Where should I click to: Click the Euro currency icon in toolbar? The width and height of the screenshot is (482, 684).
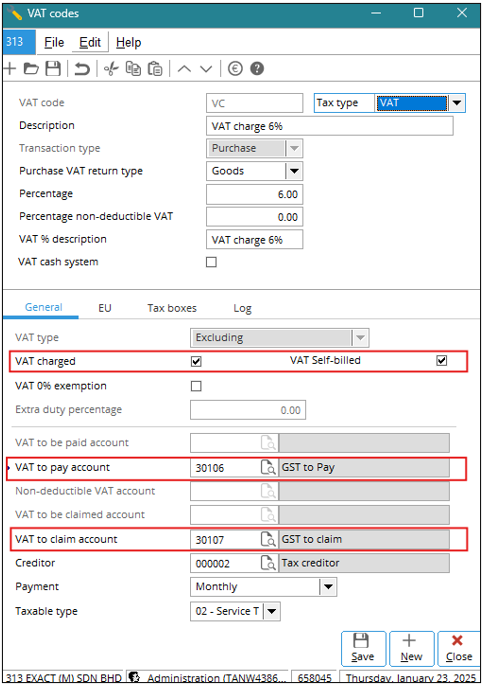(235, 68)
